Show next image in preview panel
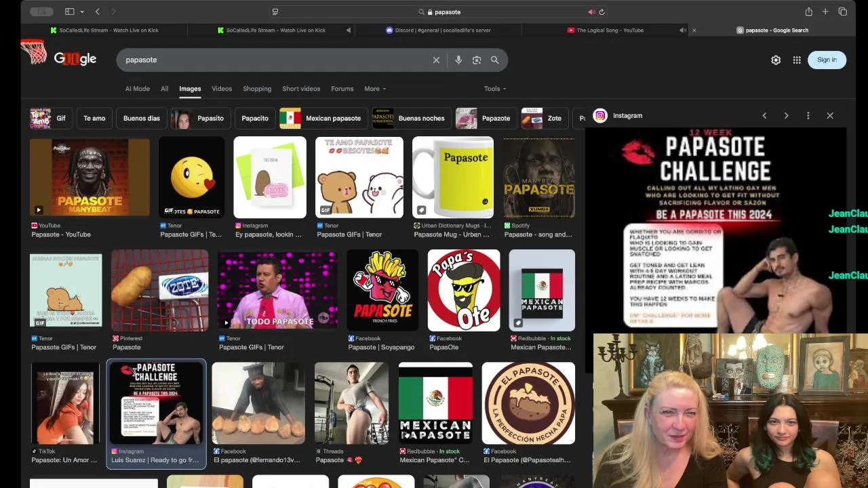 point(786,116)
